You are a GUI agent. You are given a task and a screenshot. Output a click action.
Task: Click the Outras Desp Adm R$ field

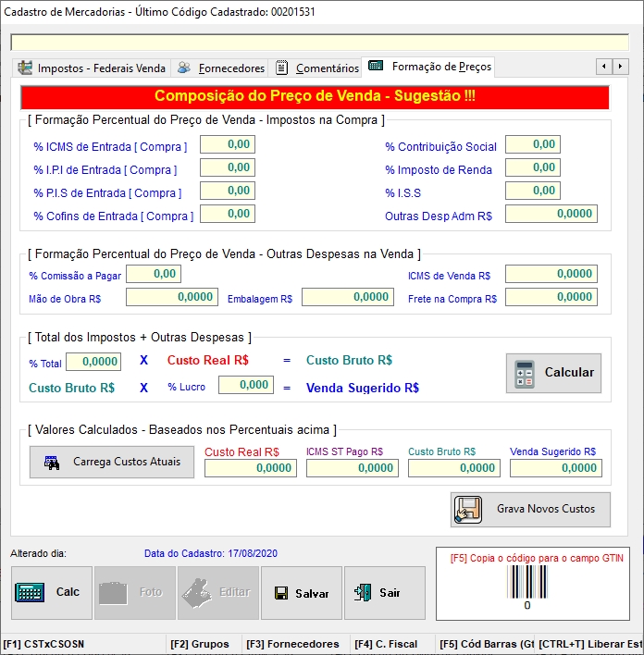point(551,214)
